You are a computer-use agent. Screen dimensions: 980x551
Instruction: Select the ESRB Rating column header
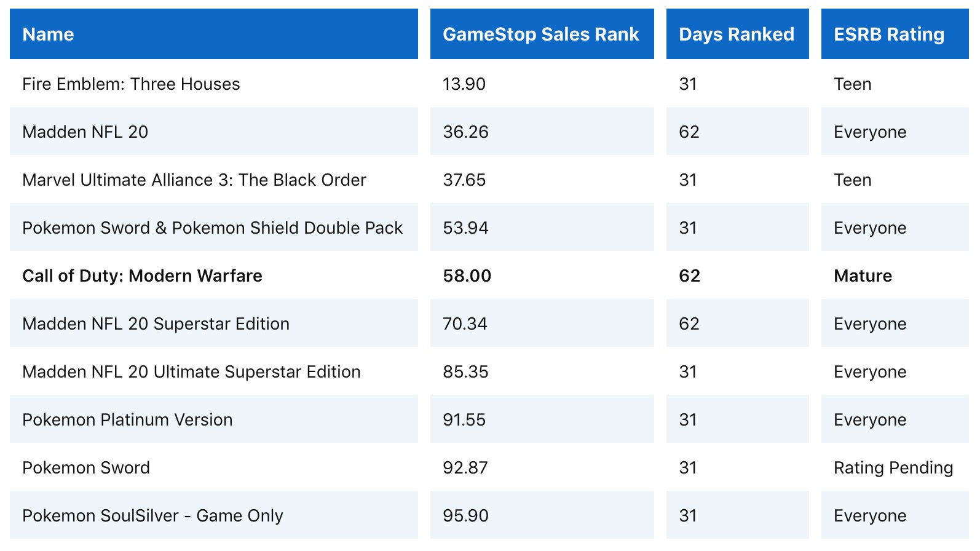[x=888, y=34]
